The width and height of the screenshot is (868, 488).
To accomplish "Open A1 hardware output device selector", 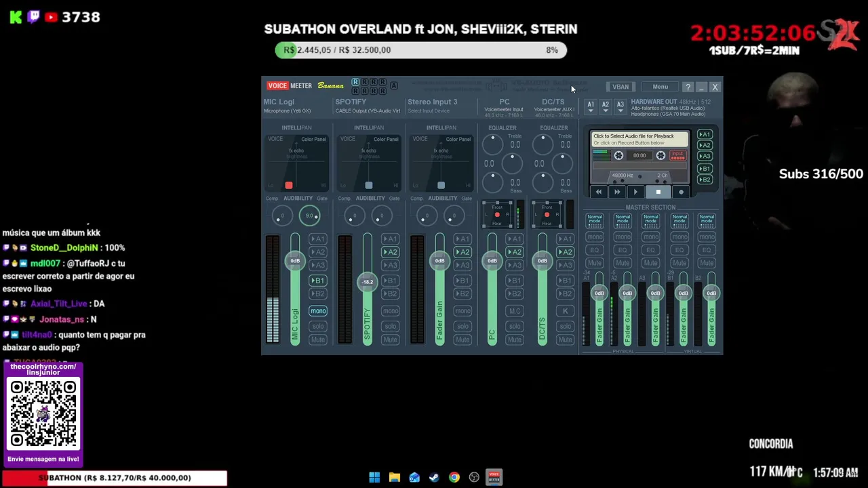I will 591,106.
